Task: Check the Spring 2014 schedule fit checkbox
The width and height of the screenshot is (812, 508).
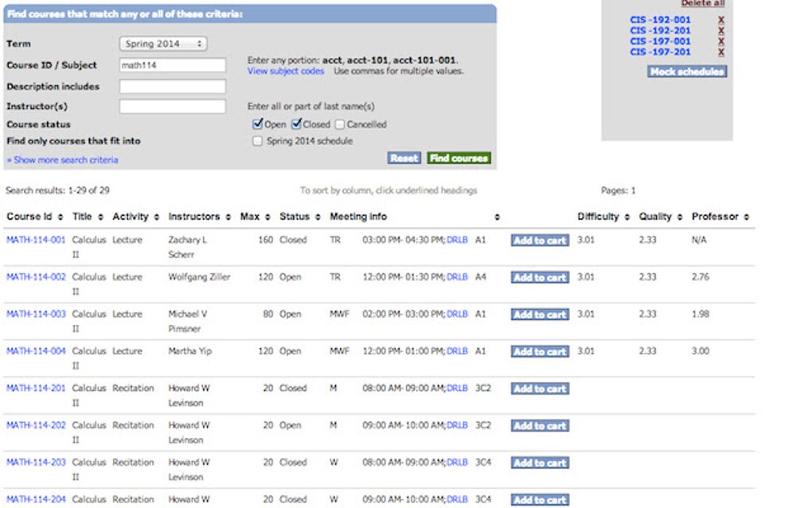Action: pos(257,141)
